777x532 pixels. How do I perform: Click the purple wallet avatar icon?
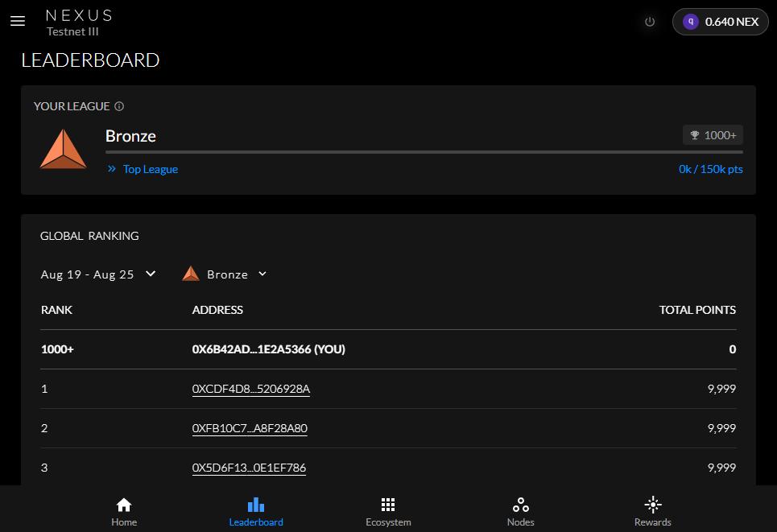(690, 22)
